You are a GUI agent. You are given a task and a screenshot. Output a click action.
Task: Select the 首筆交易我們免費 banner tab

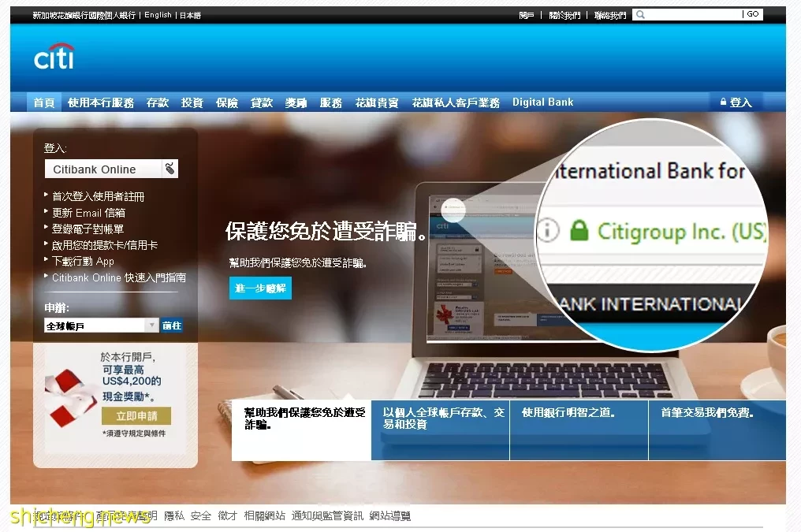tap(717, 430)
